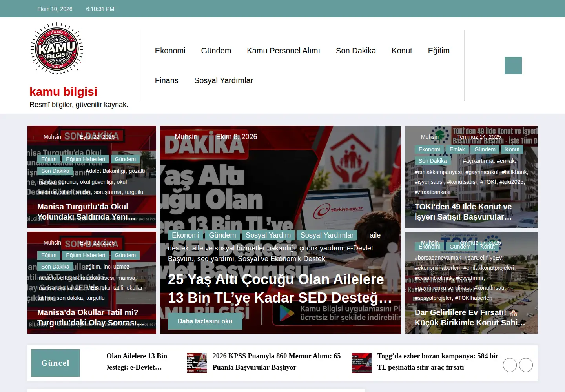Click 'Son Dakika' tag on Okullar Tatil card
The image size is (565, 392).
tap(55, 267)
